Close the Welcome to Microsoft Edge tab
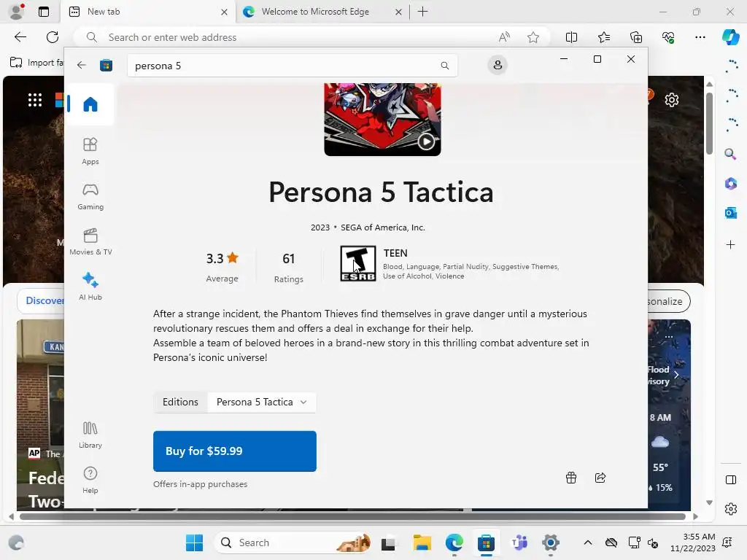Screen dimensions: 747x560 point(398,12)
